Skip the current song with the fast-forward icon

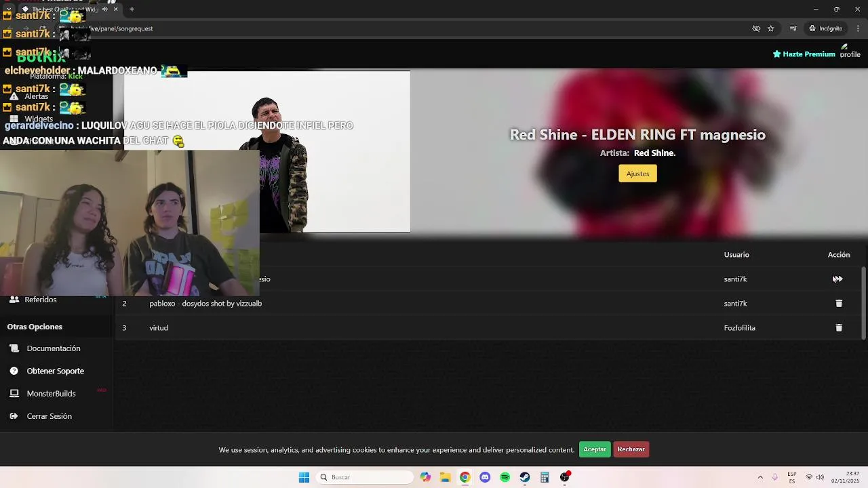click(838, 279)
